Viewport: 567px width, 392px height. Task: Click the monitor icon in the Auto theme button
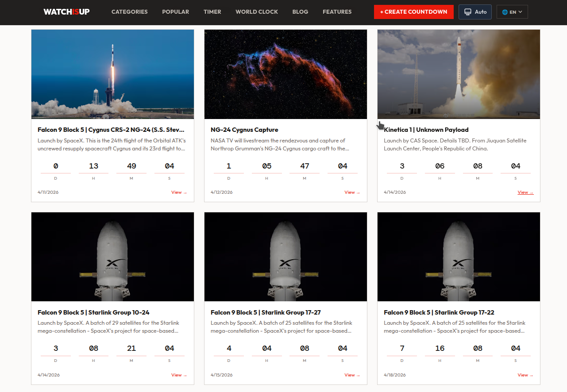click(x=468, y=12)
